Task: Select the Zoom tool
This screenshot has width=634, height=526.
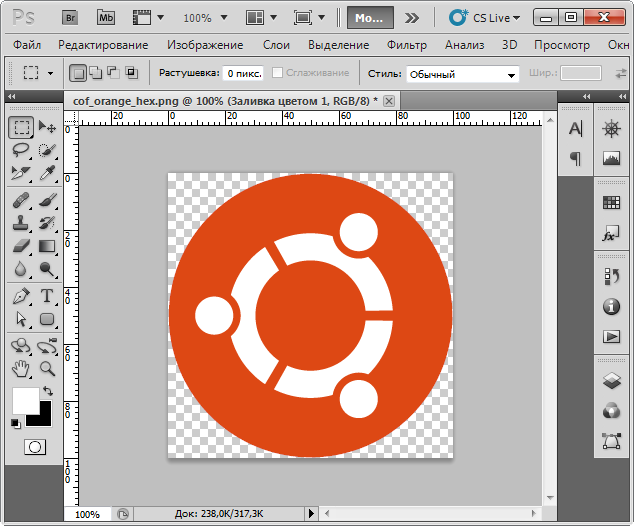Action: coord(47,369)
